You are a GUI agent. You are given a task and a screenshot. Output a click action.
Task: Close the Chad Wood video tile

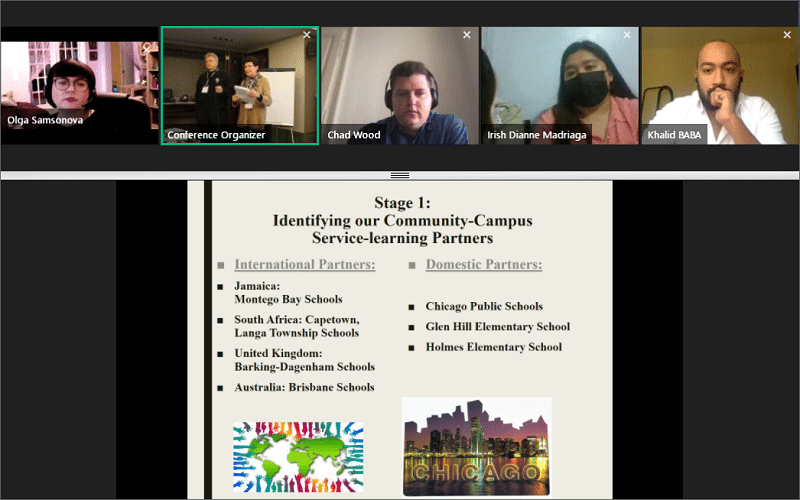coord(466,35)
